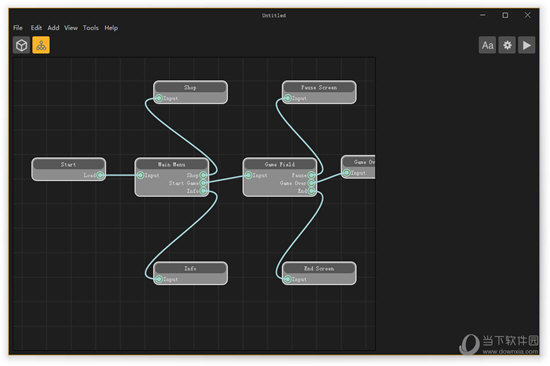Open the View menu
The height and width of the screenshot is (366, 550).
point(71,28)
